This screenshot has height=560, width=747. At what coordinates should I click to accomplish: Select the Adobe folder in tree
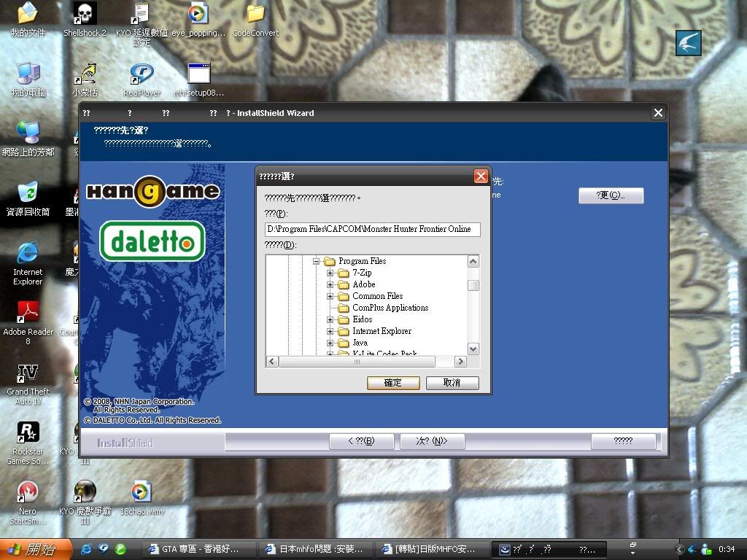click(x=364, y=284)
